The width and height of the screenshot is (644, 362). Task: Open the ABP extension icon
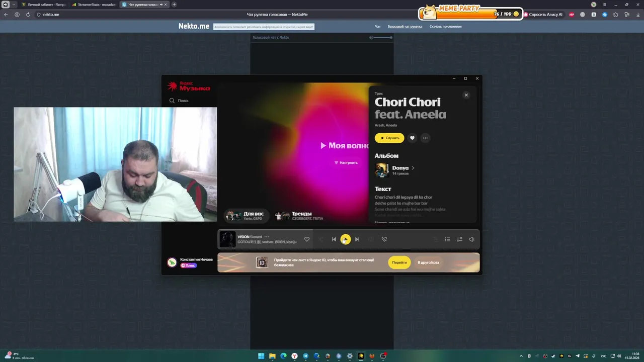click(x=572, y=15)
